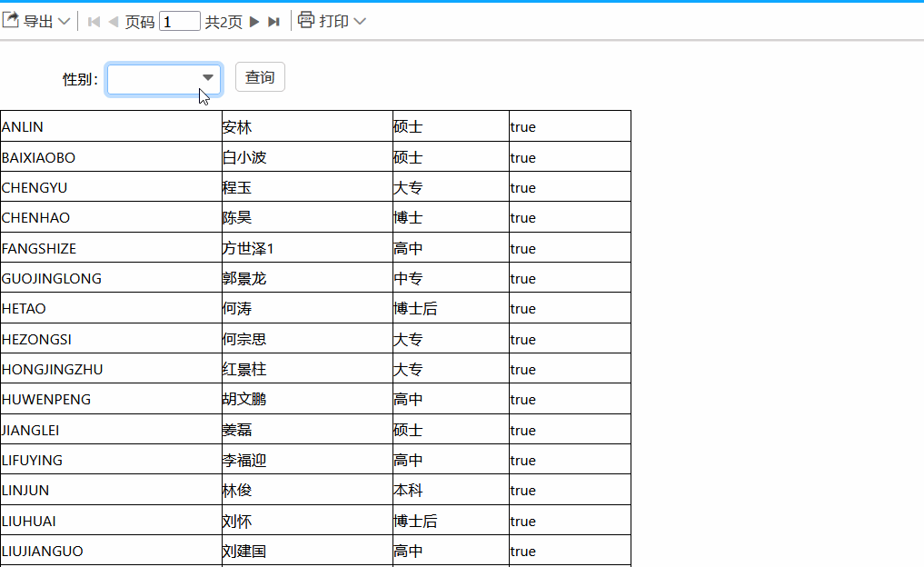This screenshot has width=924, height=567.
Task: Click 博士后 in LIUHUAI row
Action: click(415, 521)
